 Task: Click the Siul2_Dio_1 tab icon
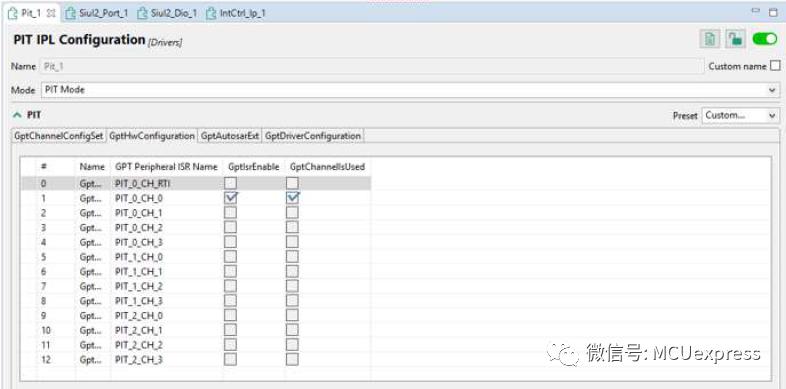pos(143,13)
